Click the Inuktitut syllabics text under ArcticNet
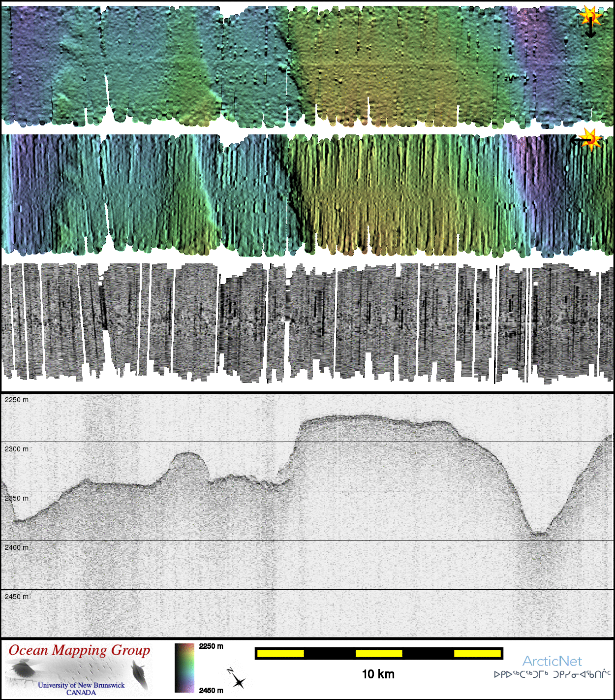Viewport: 615px width, 700px height. (x=552, y=674)
